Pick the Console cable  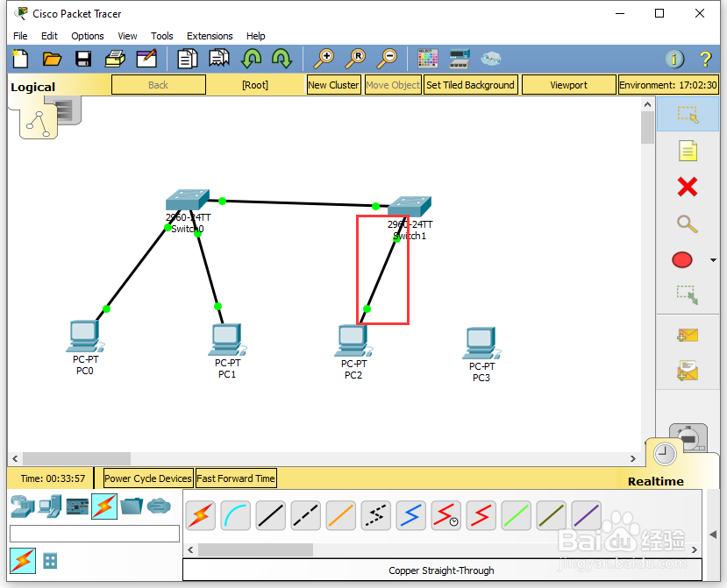[236, 515]
